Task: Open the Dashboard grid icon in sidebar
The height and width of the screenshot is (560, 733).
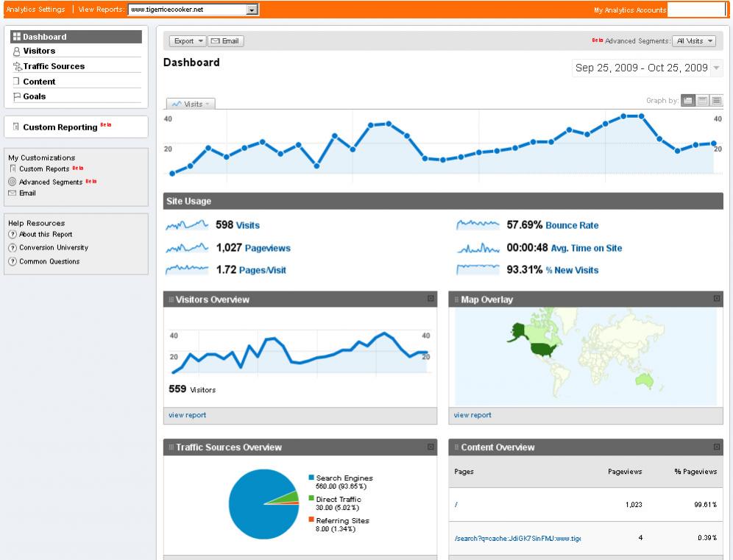Action: [17, 37]
